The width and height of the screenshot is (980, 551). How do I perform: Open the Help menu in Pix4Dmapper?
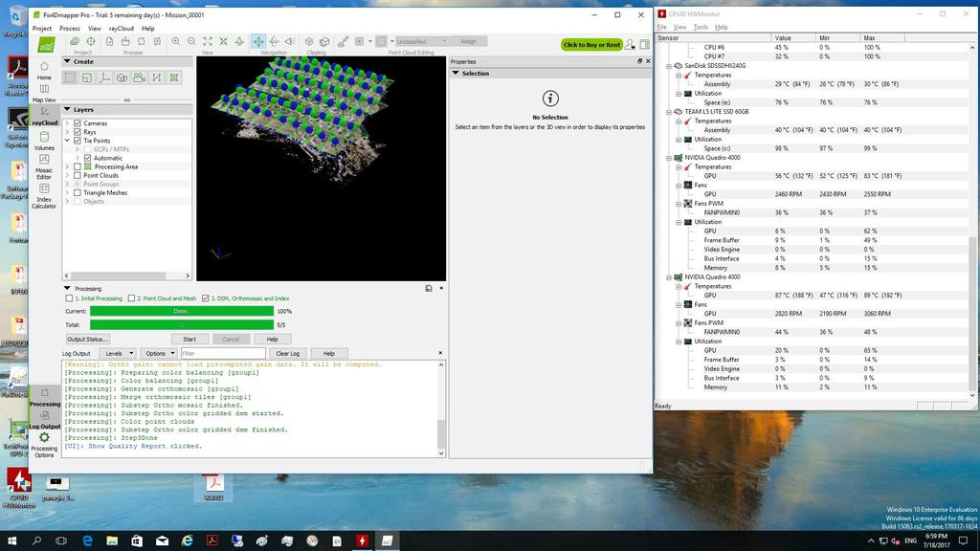click(148, 28)
